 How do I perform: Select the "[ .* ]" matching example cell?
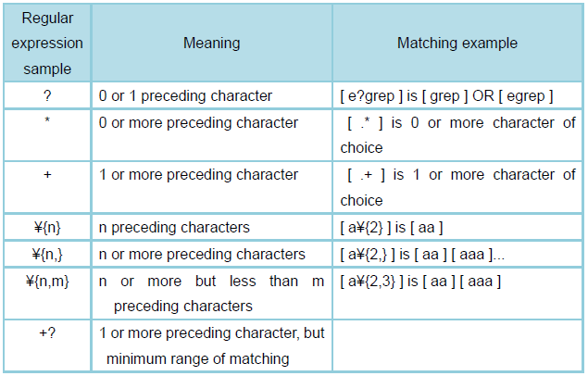coord(457,135)
